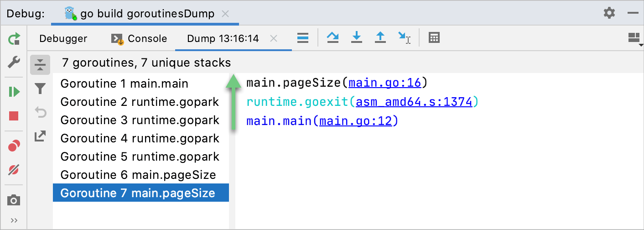Viewport: 644px width, 230px height.
Task: Open main.go:12 link
Action: (356, 121)
